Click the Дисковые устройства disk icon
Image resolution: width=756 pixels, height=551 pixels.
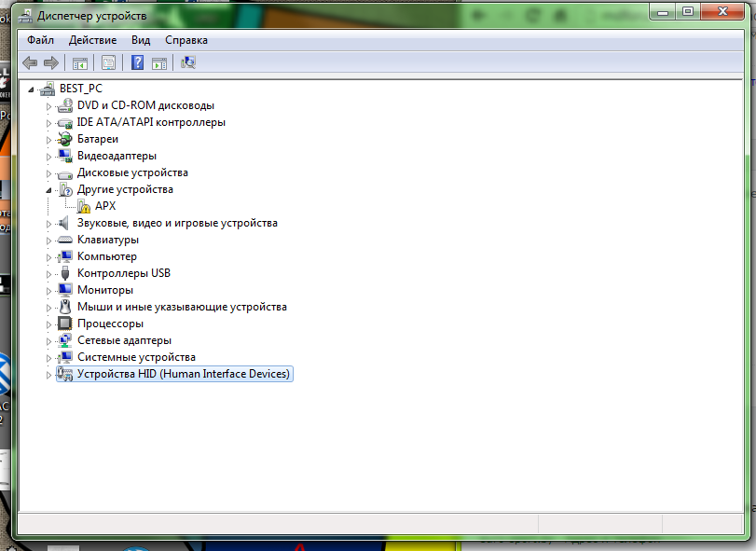point(65,173)
